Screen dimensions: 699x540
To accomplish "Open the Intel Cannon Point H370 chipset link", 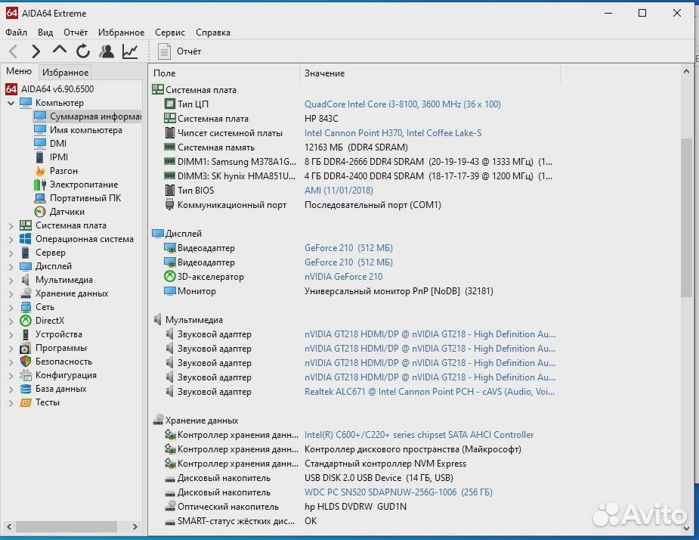I will 393,133.
